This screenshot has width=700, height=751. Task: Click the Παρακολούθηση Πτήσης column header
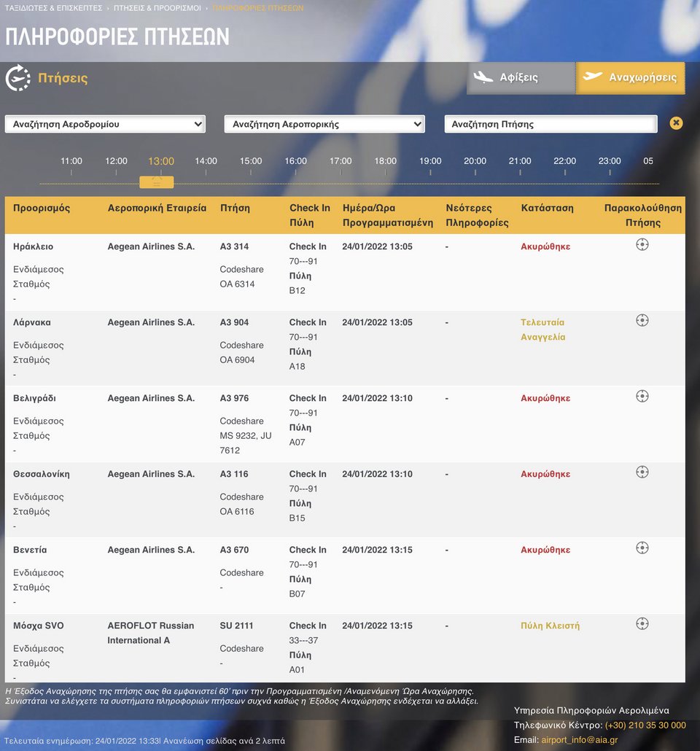[643, 215]
